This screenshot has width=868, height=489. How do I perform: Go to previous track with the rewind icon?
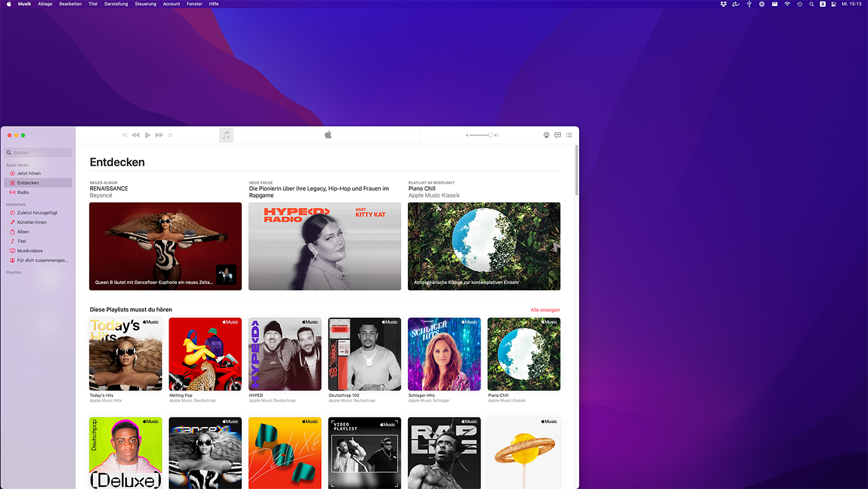point(136,135)
